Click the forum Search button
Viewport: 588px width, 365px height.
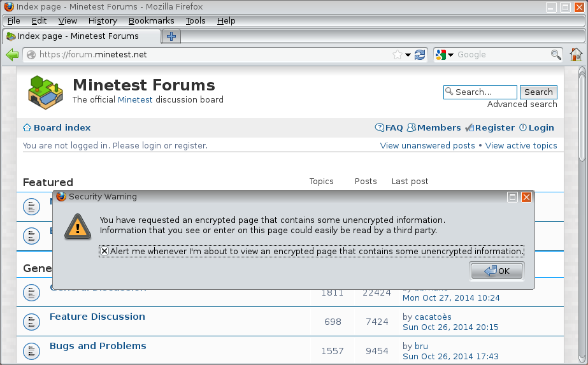click(538, 92)
